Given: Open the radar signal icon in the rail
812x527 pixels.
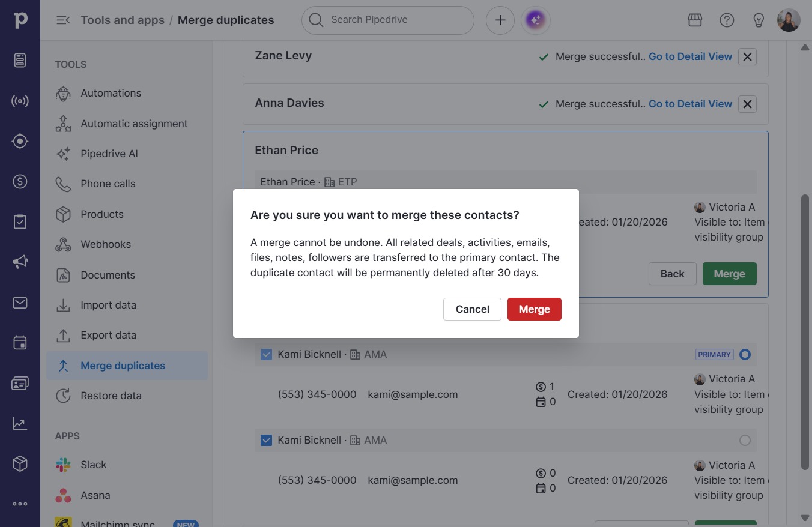Looking at the screenshot, I should pyautogui.click(x=20, y=101).
